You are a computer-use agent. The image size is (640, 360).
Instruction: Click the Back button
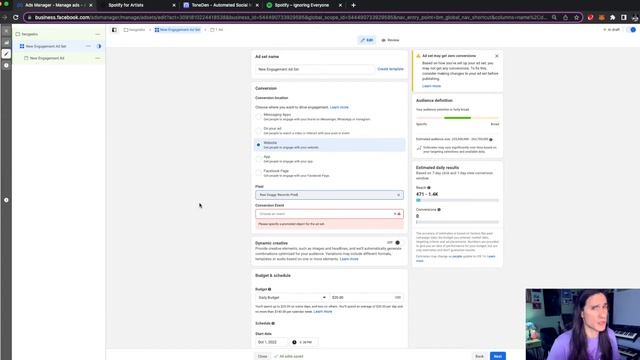(480, 356)
